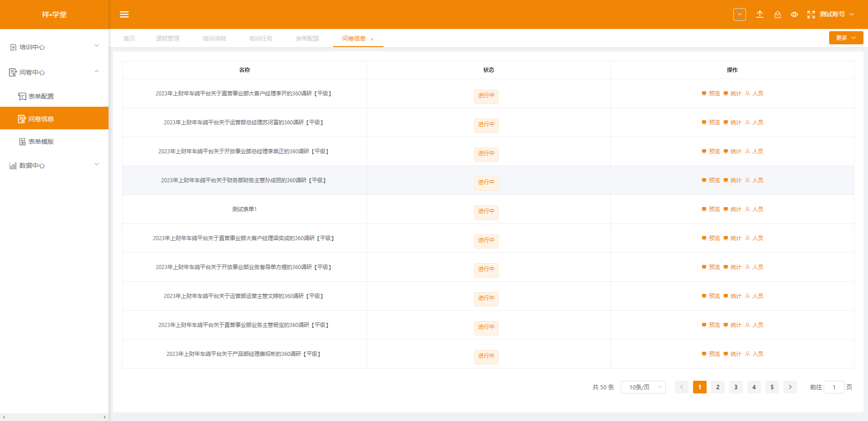Open 人员 for the 梁奕成 survey

tap(754, 238)
